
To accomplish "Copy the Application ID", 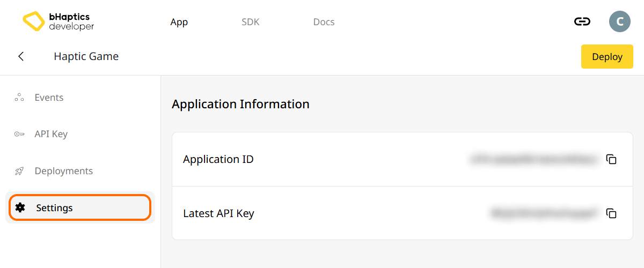I will click(x=611, y=159).
